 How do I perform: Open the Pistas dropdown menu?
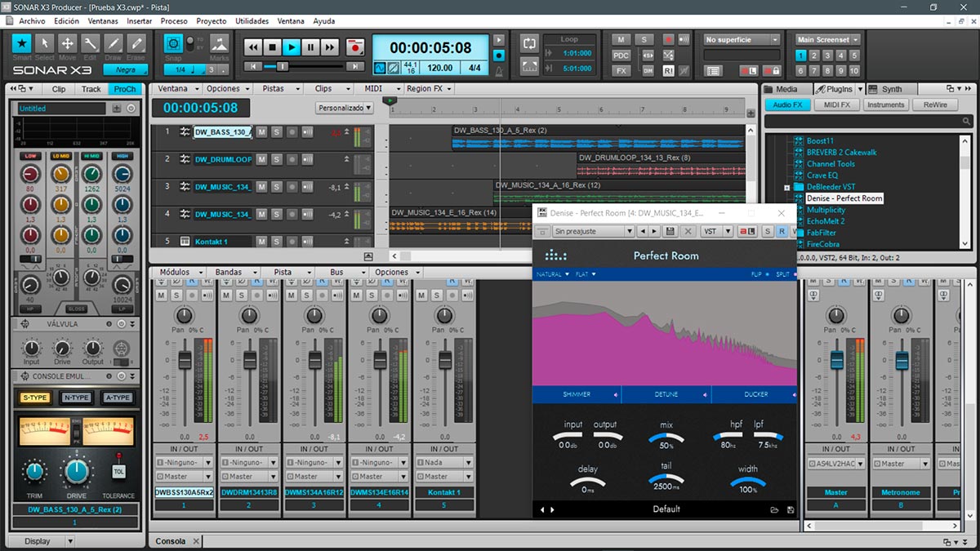(x=277, y=88)
